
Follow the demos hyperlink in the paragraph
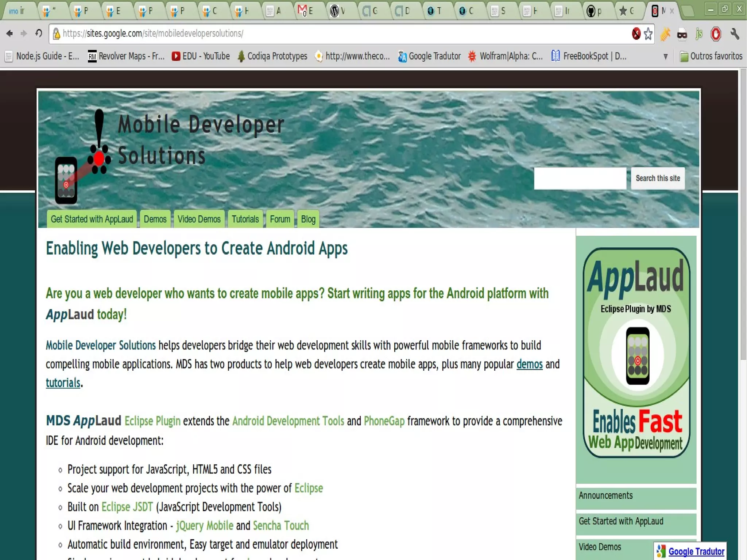coord(529,364)
